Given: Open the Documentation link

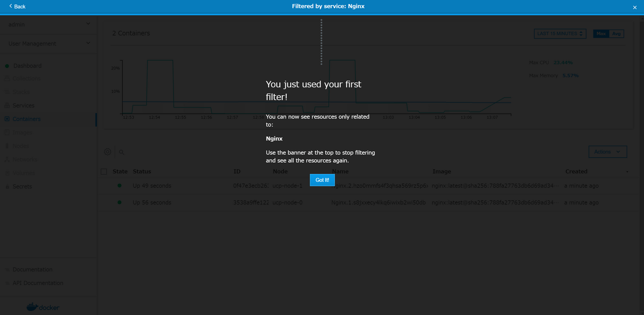Looking at the screenshot, I should coord(33,270).
